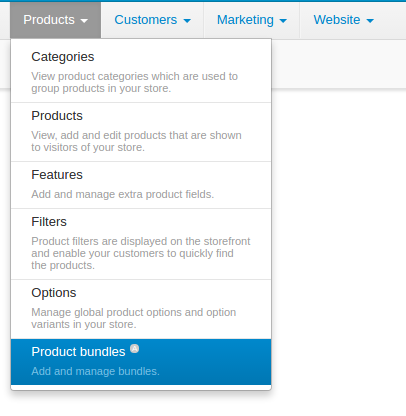Go to the Filters menu entry

click(141, 244)
